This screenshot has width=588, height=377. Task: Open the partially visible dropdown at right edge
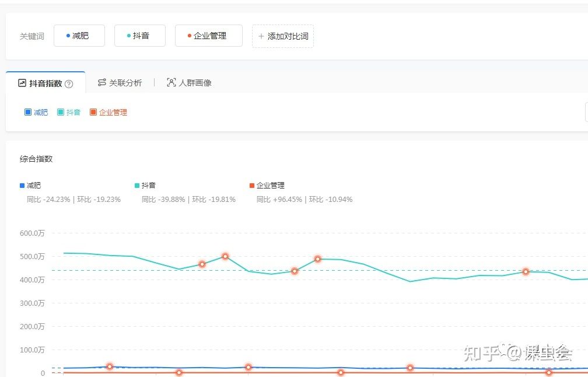(x=586, y=112)
